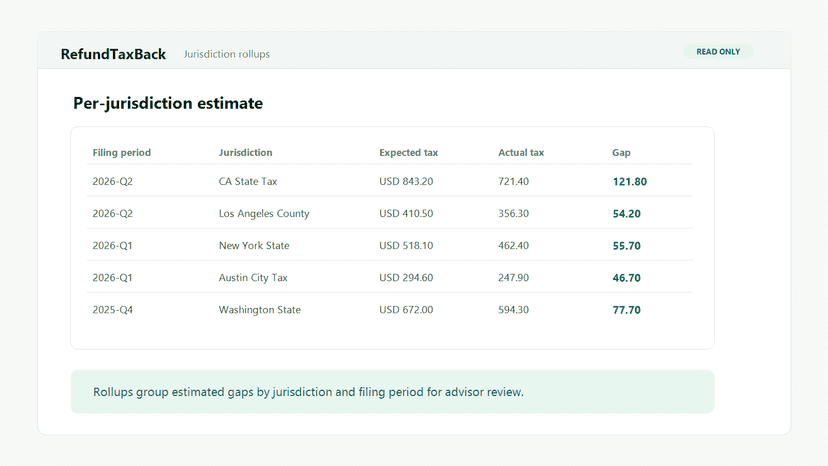Click gap value 46.70
This screenshot has height=466, width=828.
click(626, 278)
